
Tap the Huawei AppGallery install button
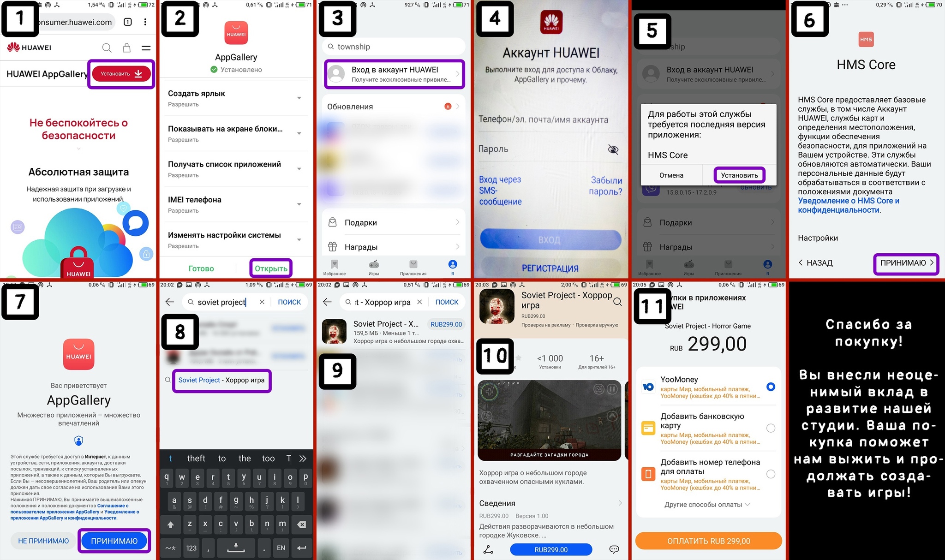(x=122, y=73)
